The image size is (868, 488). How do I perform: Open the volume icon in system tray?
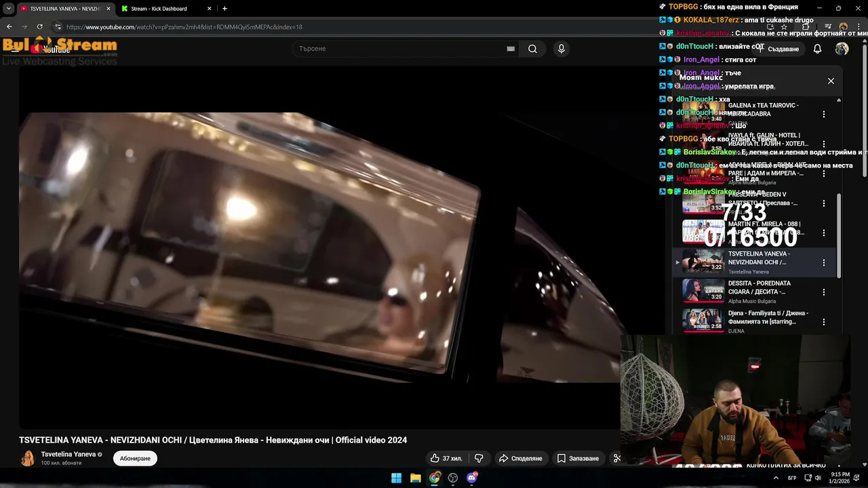click(818, 478)
